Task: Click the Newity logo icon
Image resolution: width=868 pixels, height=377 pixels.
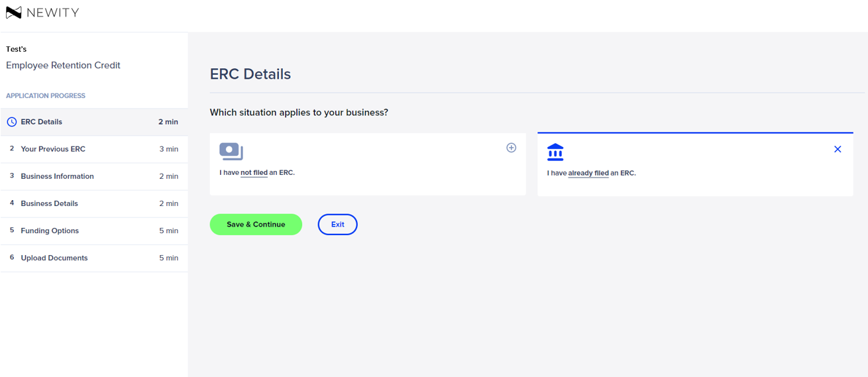Action: (14, 13)
